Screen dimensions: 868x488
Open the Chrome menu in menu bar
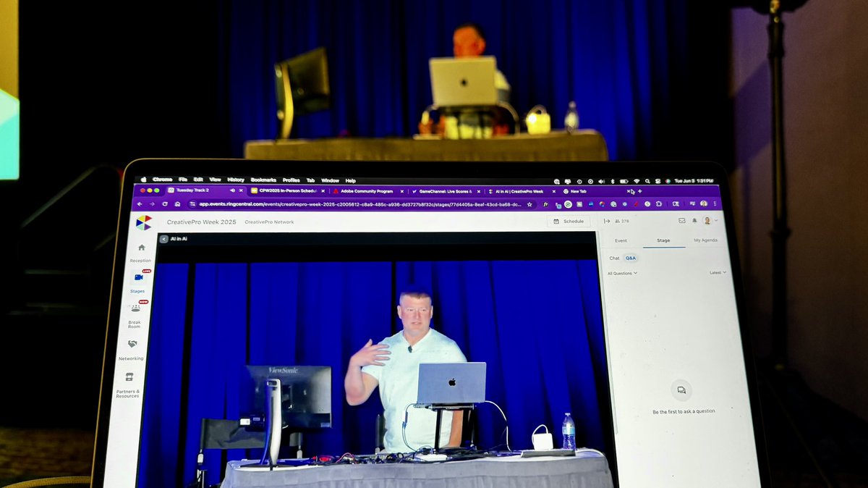click(x=163, y=180)
